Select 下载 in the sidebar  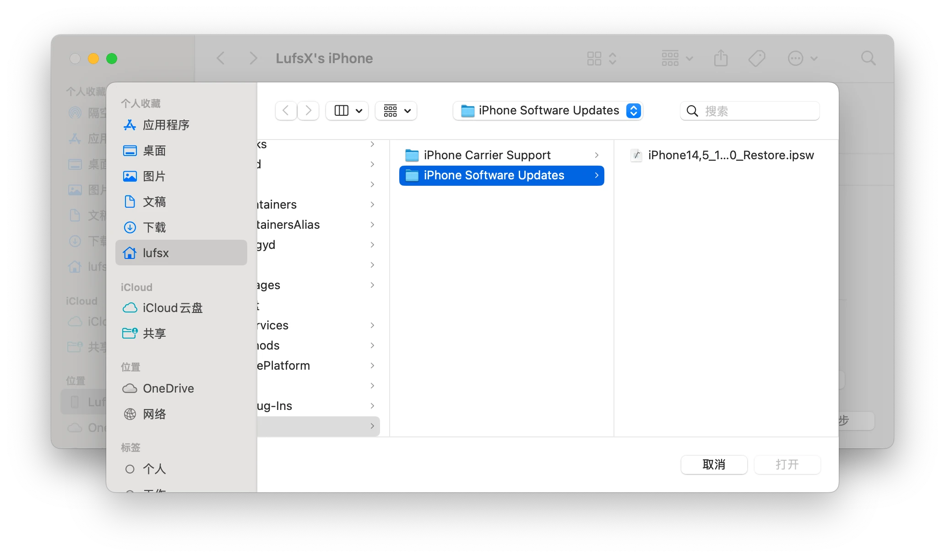[154, 227]
